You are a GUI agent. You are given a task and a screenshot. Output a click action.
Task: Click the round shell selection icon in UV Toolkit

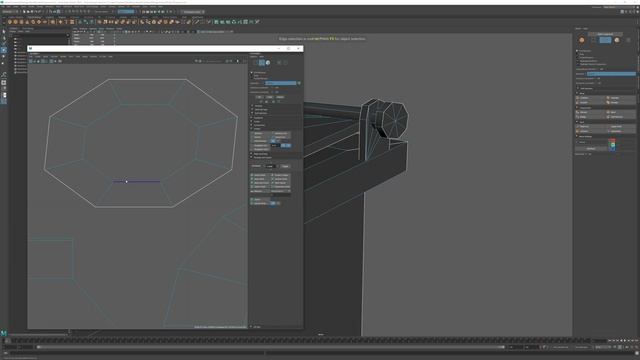coord(268,62)
